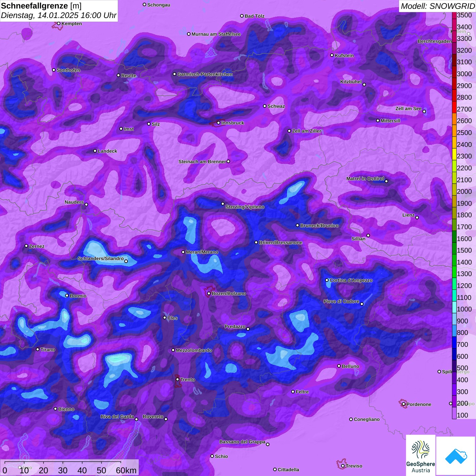Image resolution: width=476 pixels, height=476 pixels.
Task: Click the "Mezzolombardo" map label
Action: (x=194, y=350)
